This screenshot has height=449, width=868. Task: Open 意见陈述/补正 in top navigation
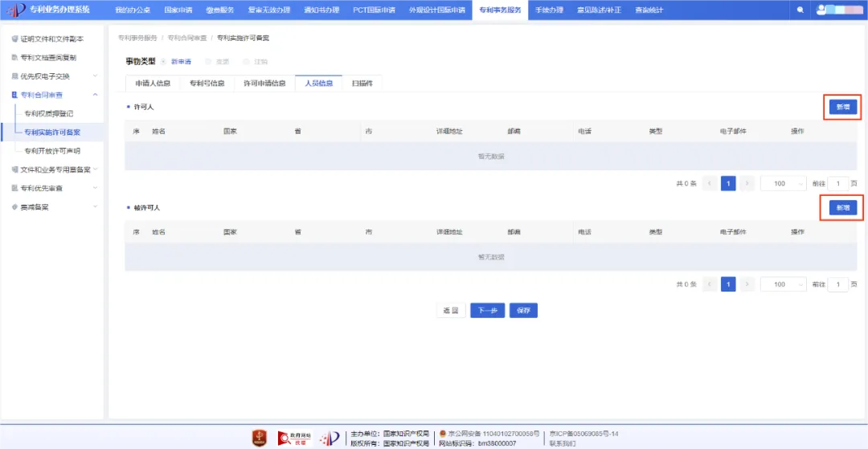[599, 10]
